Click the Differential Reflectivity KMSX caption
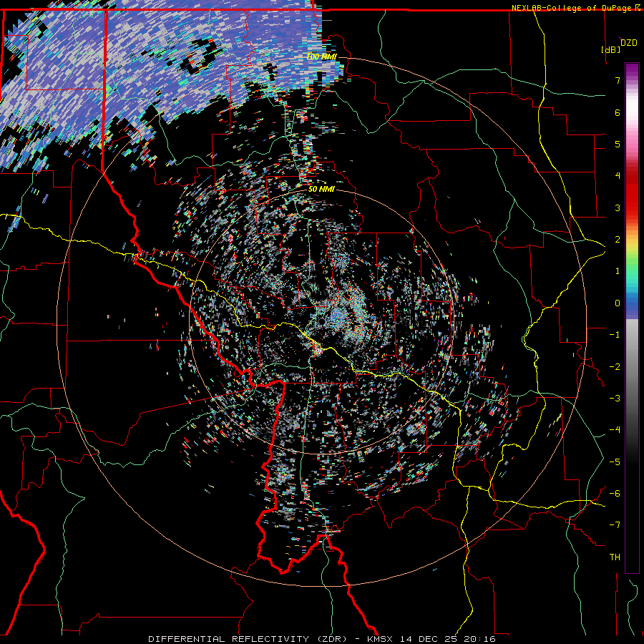This screenshot has width=644, height=644. point(321,639)
